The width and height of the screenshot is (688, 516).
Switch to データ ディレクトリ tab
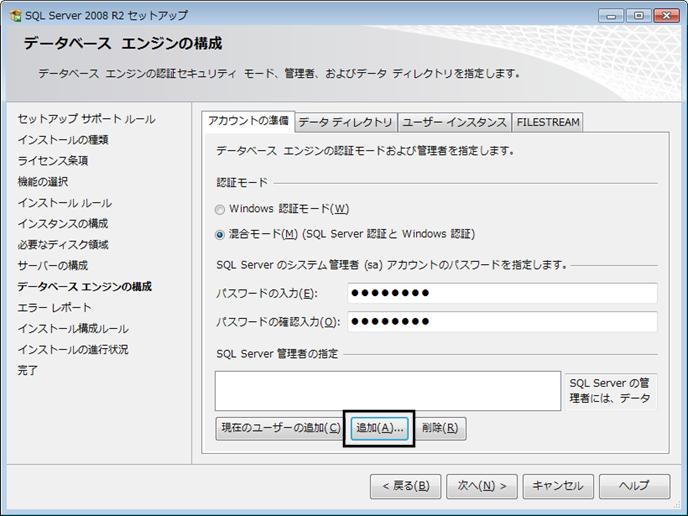tap(346, 122)
